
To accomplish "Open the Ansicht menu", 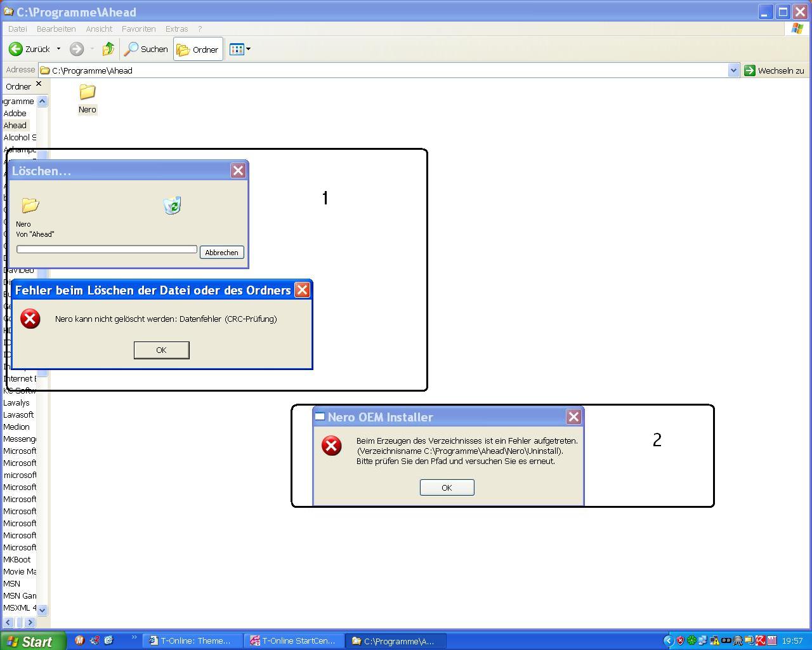I will tap(99, 29).
